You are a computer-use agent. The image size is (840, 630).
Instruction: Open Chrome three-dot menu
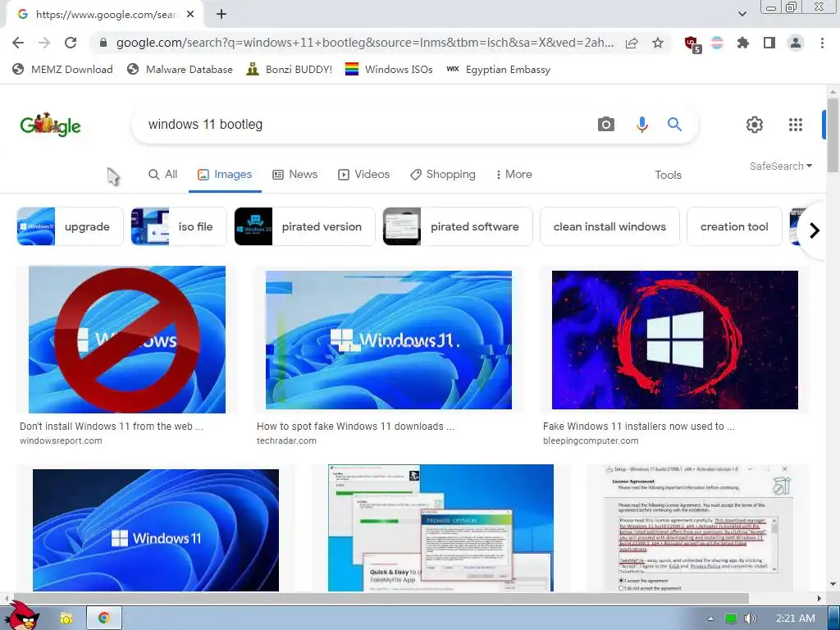pos(822,43)
